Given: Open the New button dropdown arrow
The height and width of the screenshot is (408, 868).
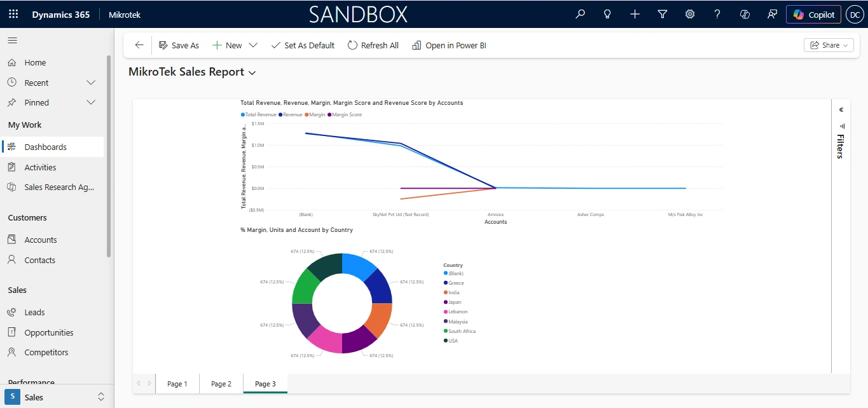Looking at the screenshot, I should pos(253,45).
